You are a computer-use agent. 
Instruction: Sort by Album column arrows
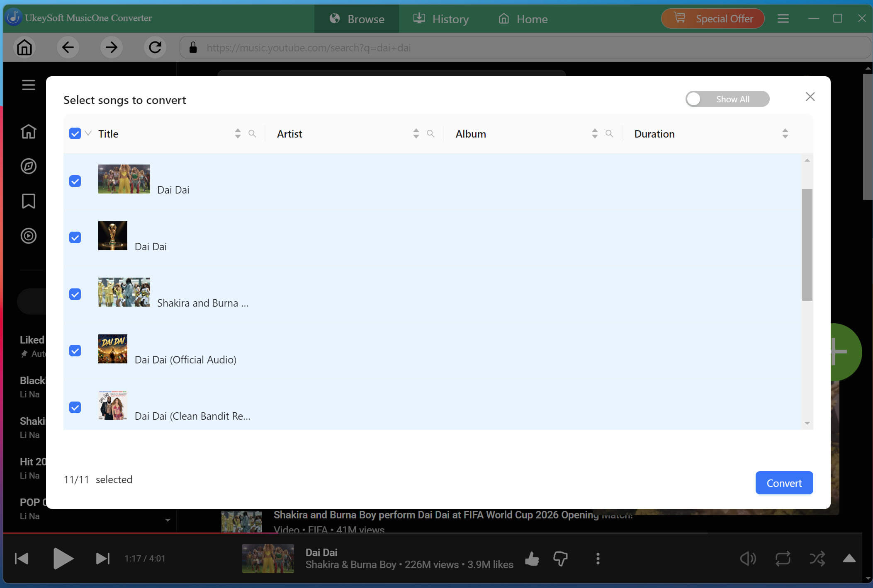click(x=595, y=133)
